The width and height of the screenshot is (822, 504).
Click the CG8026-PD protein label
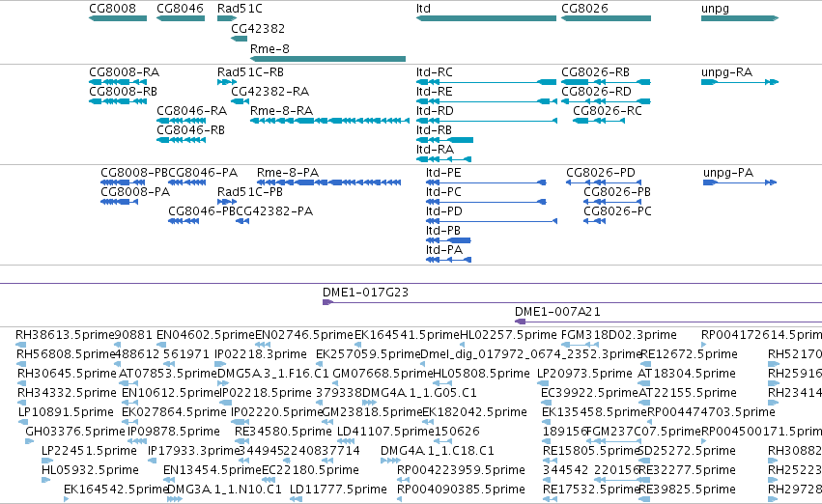point(601,173)
